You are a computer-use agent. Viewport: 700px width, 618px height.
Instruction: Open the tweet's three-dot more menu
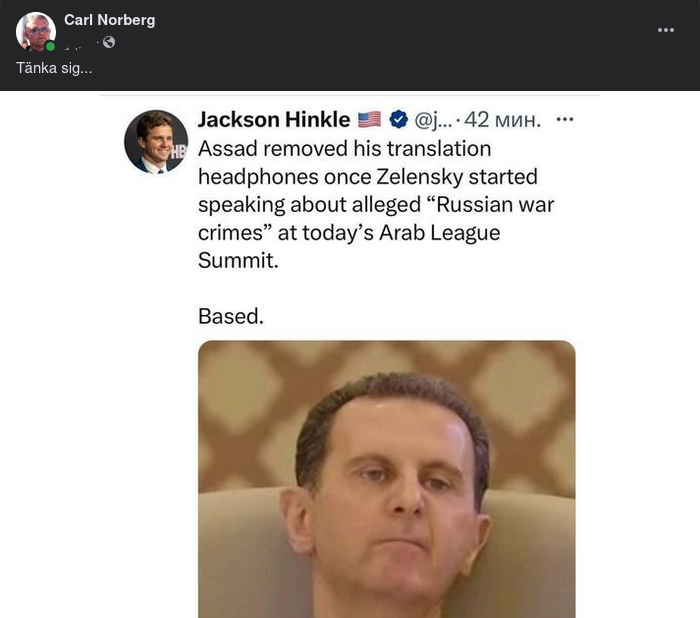pos(565,119)
